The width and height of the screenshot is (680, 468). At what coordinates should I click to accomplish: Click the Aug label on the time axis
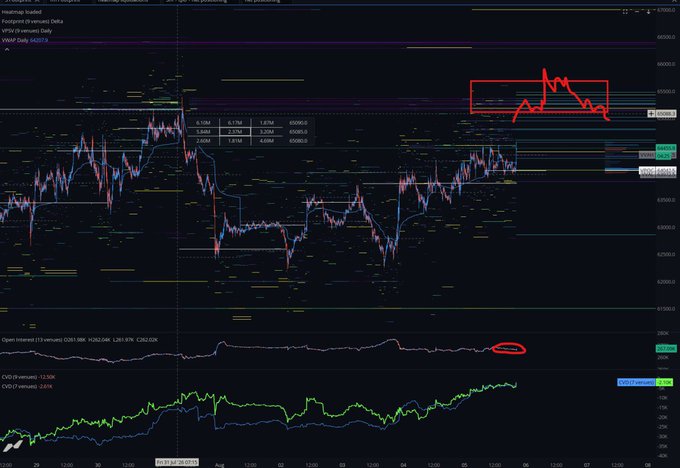pos(219,465)
